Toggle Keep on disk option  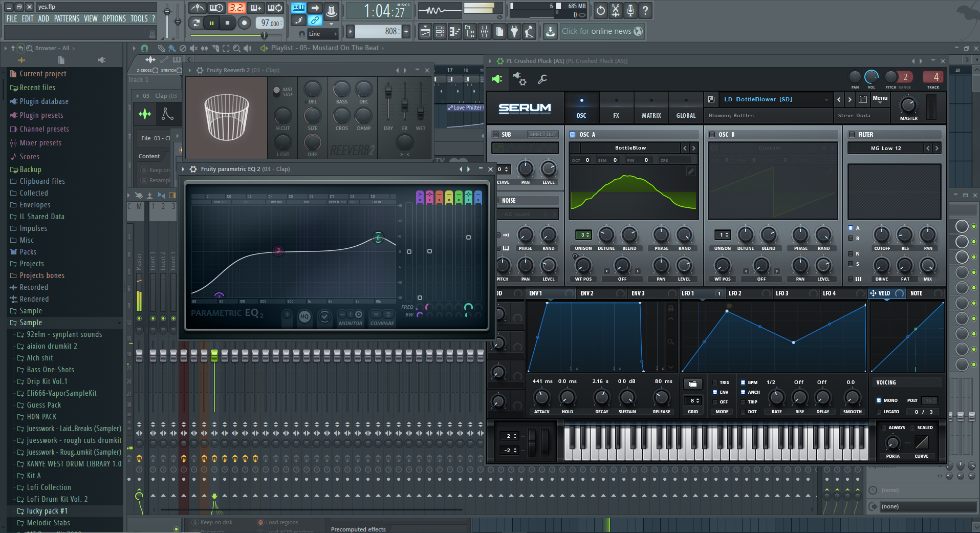point(195,522)
